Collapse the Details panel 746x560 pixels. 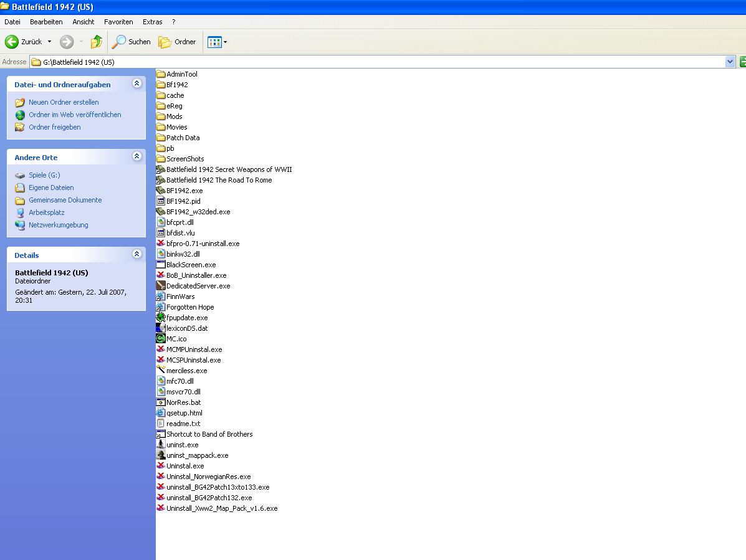pyautogui.click(x=136, y=254)
